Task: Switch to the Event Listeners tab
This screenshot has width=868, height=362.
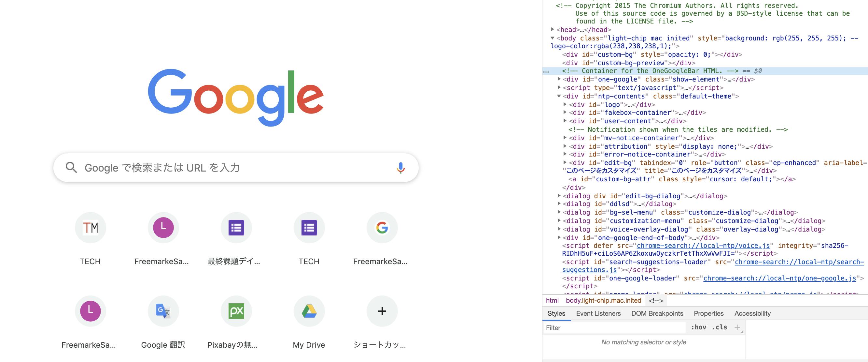Action: click(598, 313)
